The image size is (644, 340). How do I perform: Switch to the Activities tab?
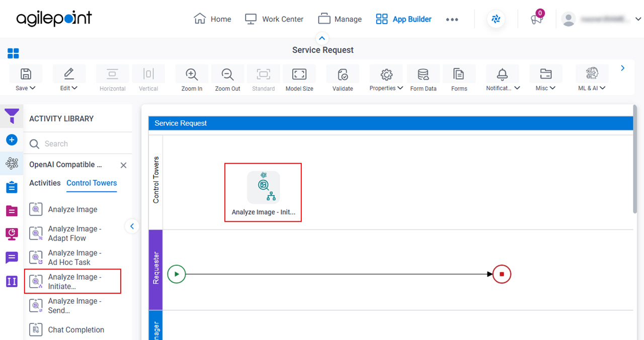tap(45, 183)
